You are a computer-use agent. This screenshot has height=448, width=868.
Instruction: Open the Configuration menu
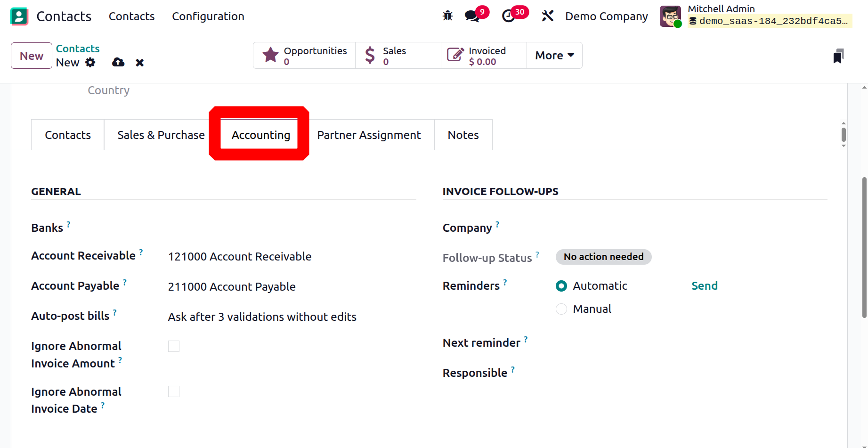(x=208, y=16)
